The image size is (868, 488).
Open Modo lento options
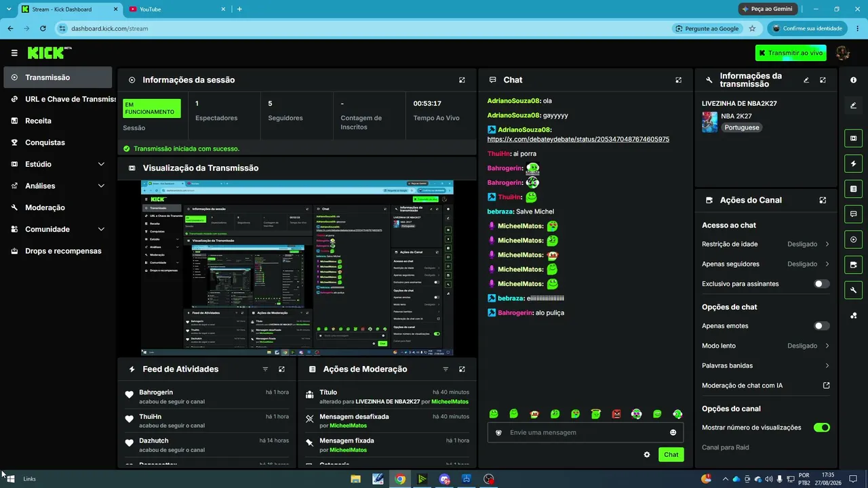coord(766,346)
